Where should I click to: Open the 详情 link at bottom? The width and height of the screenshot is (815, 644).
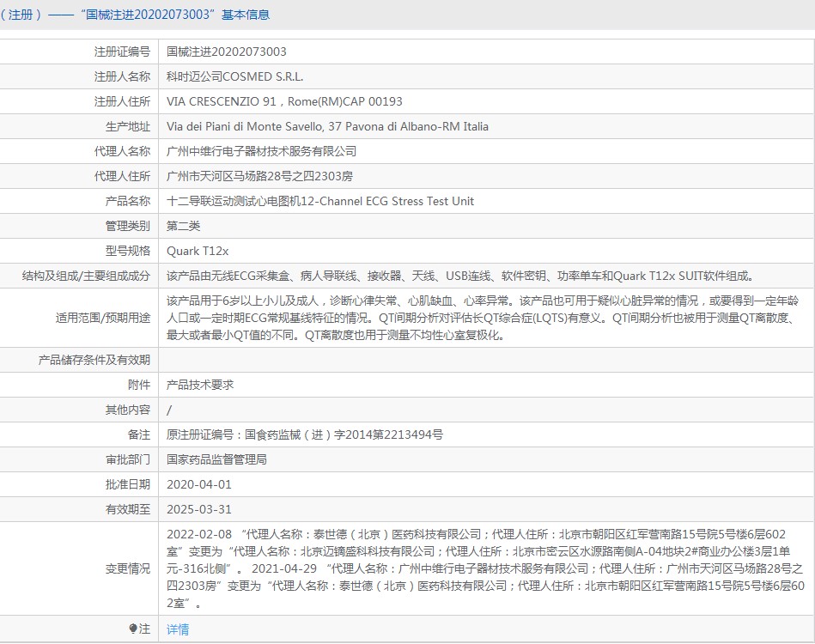(178, 629)
